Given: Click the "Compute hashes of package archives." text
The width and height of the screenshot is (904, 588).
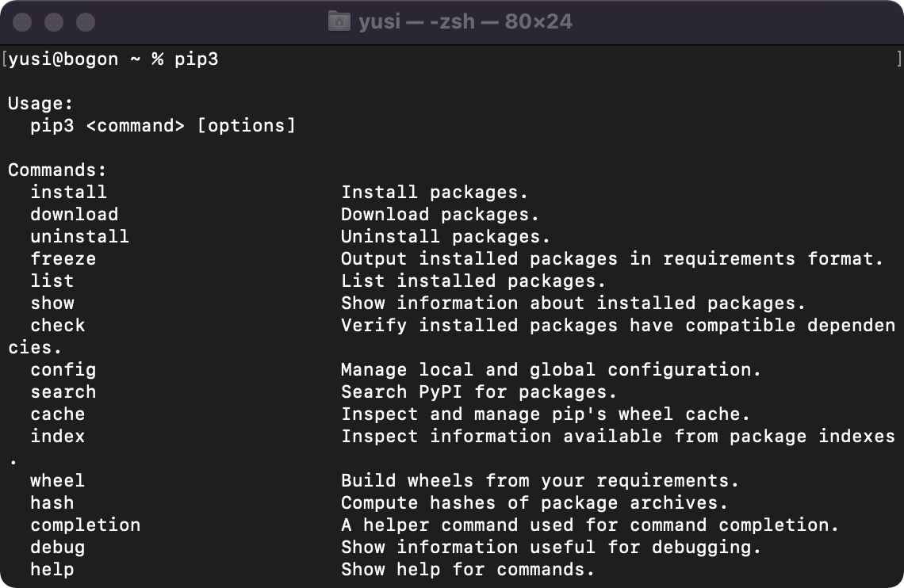Looking at the screenshot, I should coord(534,503).
